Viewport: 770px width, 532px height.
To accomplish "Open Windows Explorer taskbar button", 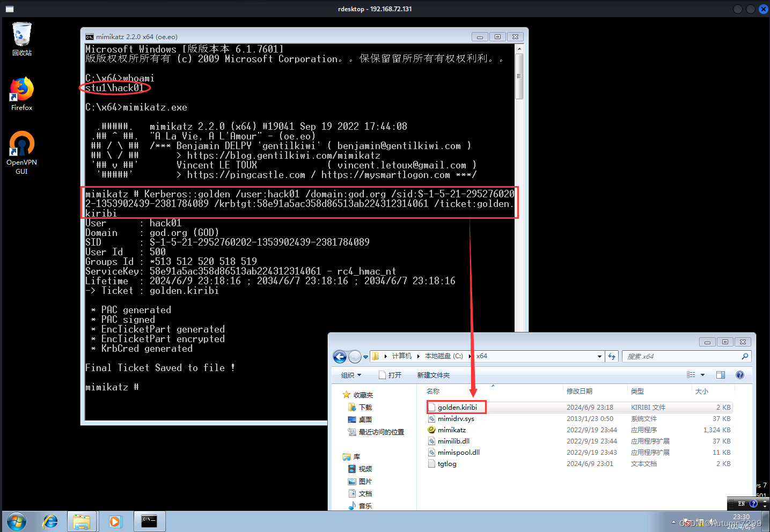I will [82, 521].
